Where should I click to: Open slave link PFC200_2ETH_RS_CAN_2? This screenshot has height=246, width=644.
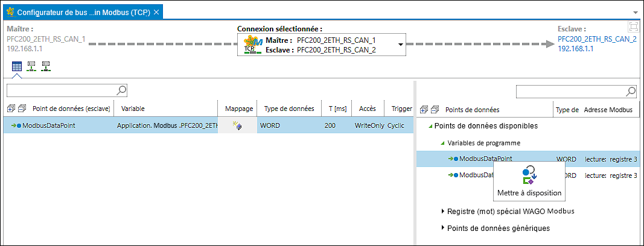coord(597,39)
